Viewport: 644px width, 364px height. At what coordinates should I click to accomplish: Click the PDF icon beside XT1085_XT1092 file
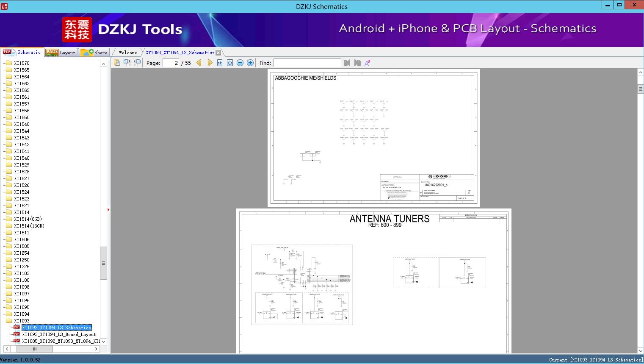(17, 341)
